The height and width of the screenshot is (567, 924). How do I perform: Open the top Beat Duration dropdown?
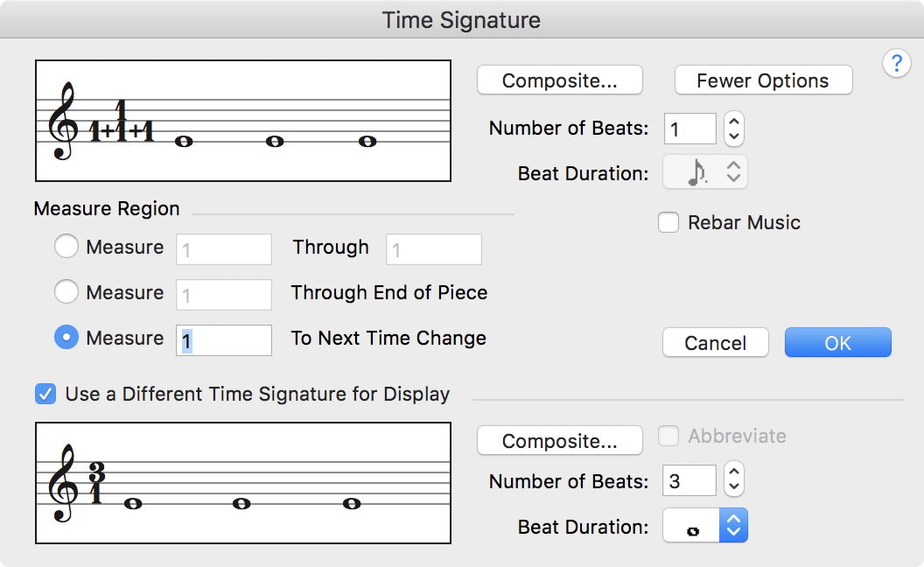pyautogui.click(x=705, y=172)
